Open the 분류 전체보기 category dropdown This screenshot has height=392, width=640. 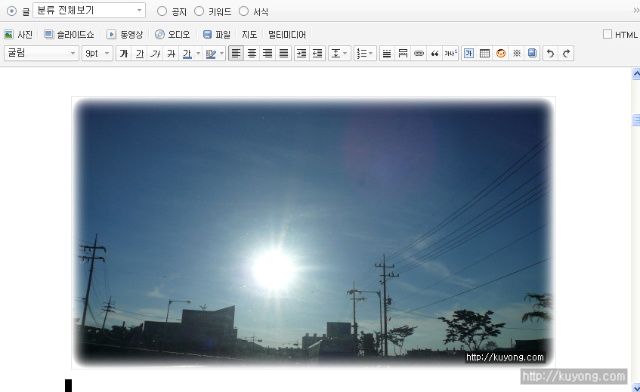click(x=89, y=10)
